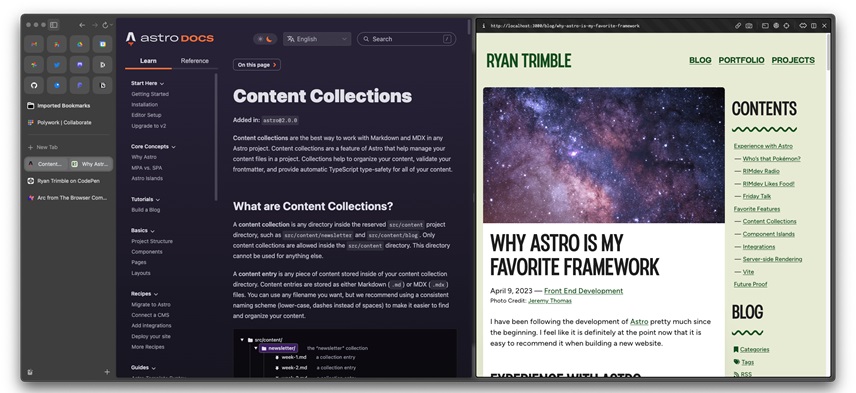Capture the page with the camera icon
Viewport: 856px width, 393px height.
pyautogui.click(x=749, y=26)
